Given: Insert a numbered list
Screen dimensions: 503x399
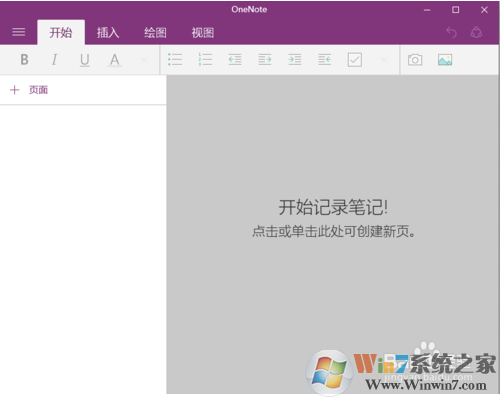Looking at the screenshot, I should [x=205, y=60].
